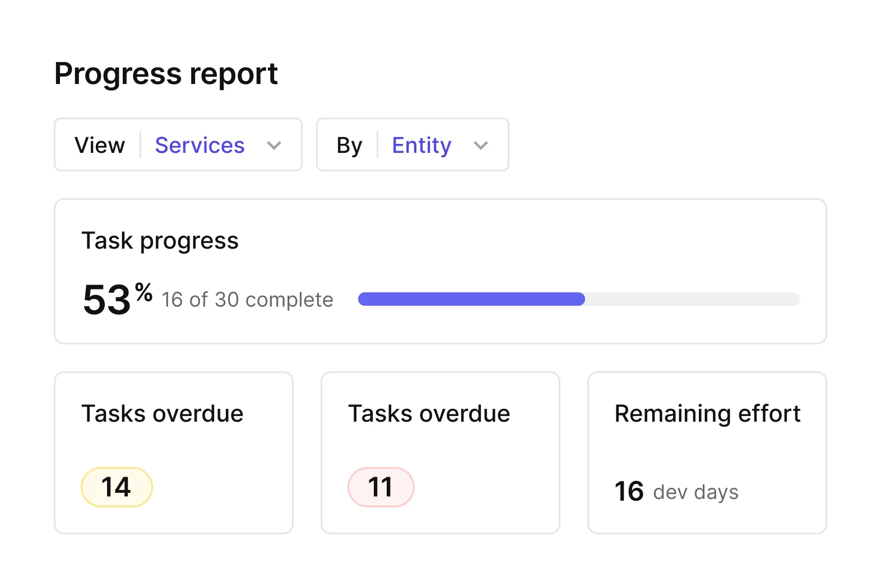
Task: Click the 16 of 30 complete text
Action: pyautogui.click(x=247, y=300)
